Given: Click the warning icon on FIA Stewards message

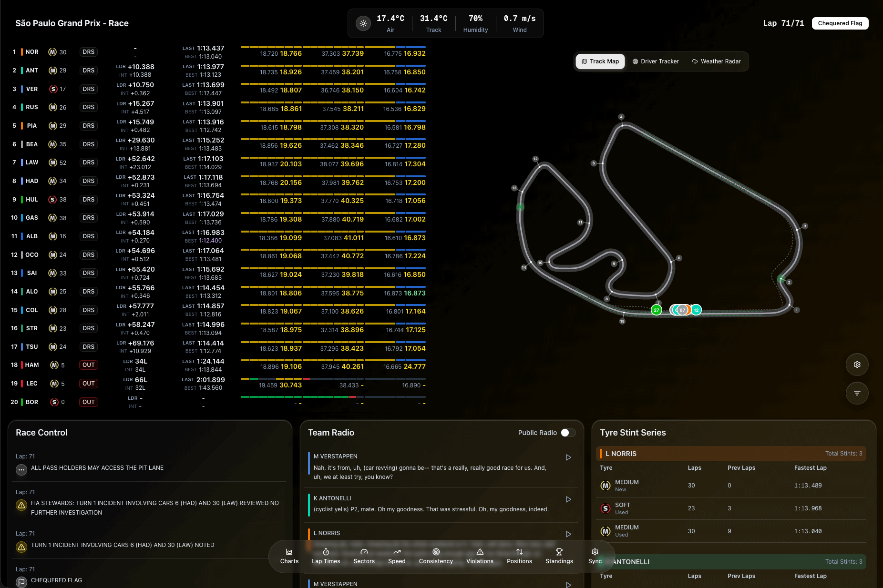Looking at the screenshot, I should pyautogui.click(x=21, y=505).
